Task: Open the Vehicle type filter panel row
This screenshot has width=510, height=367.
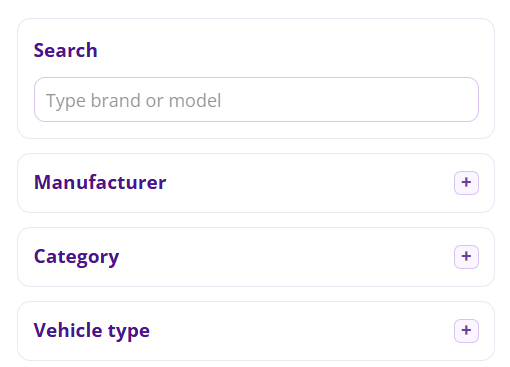Action: 256,331
